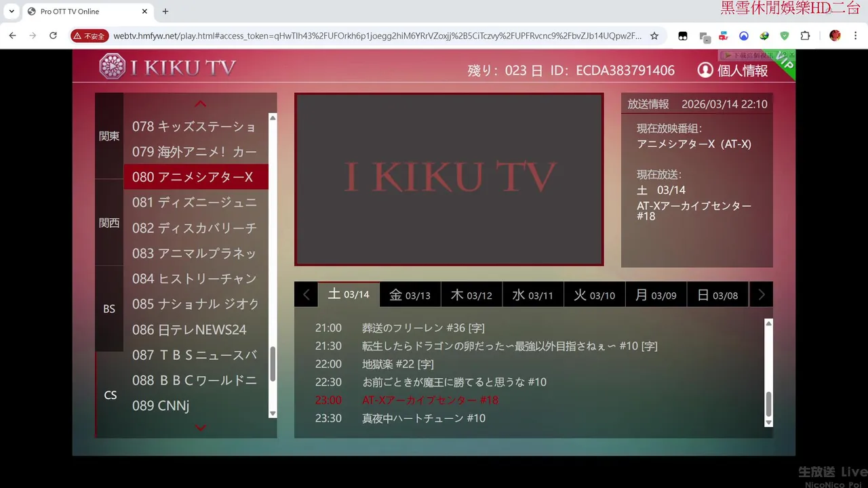Go to next dates with right arrow

pos(761,294)
